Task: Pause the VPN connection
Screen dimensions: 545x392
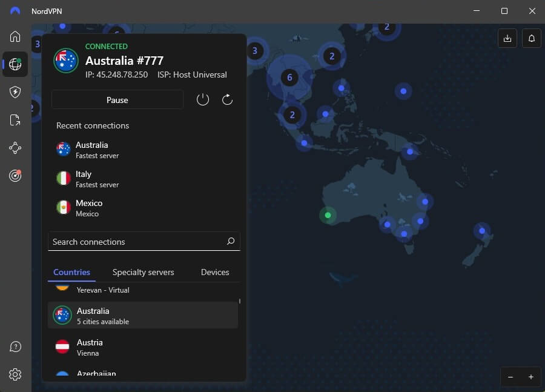Action: coord(117,100)
